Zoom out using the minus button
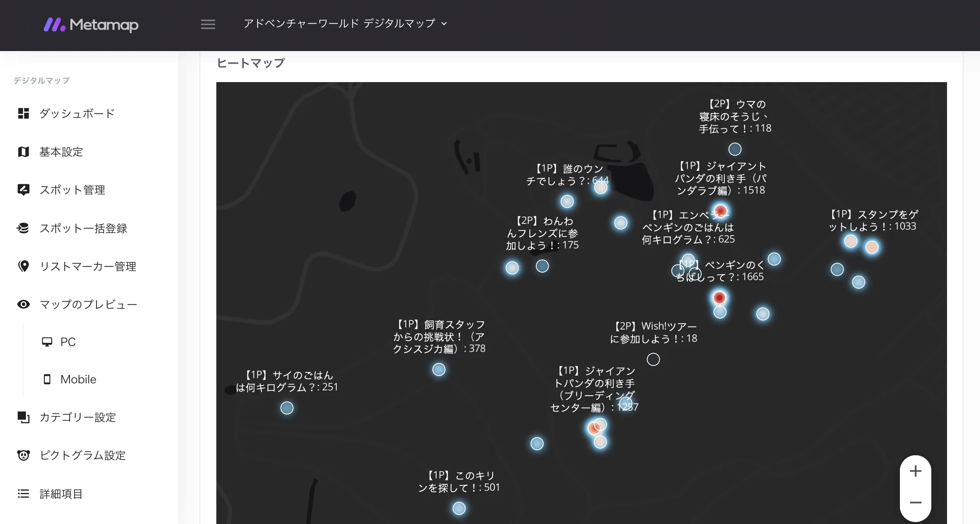Viewport: 980px width, 524px height. (x=915, y=502)
